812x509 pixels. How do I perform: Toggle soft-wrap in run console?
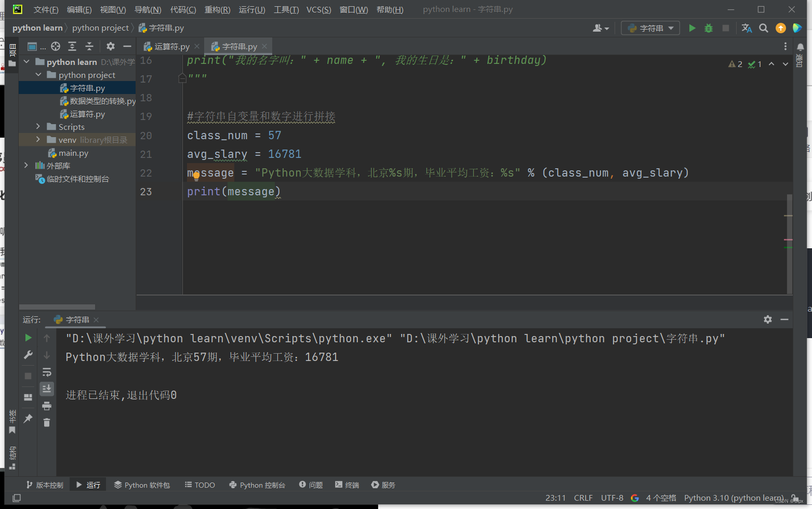click(x=47, y=372)
